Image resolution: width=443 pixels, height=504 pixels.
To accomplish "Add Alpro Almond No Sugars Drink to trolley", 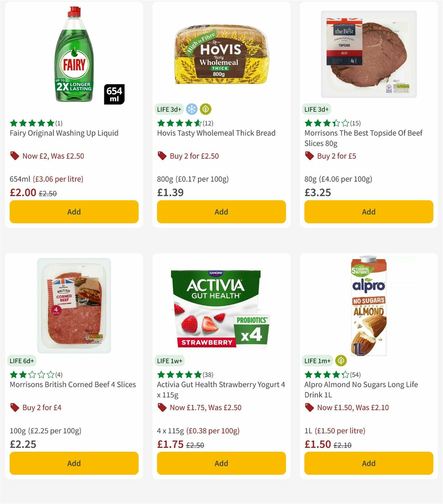I will [368, 463].
